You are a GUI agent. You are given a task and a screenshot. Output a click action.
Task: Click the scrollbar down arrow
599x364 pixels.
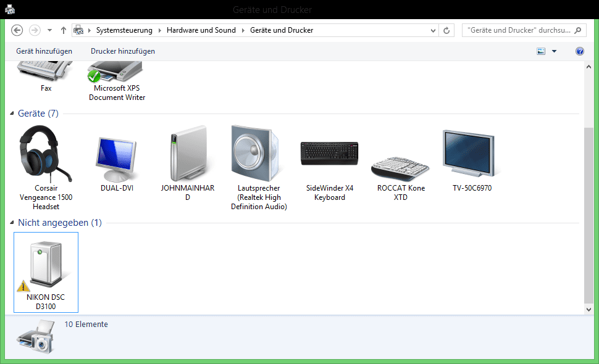click(589, 310)
